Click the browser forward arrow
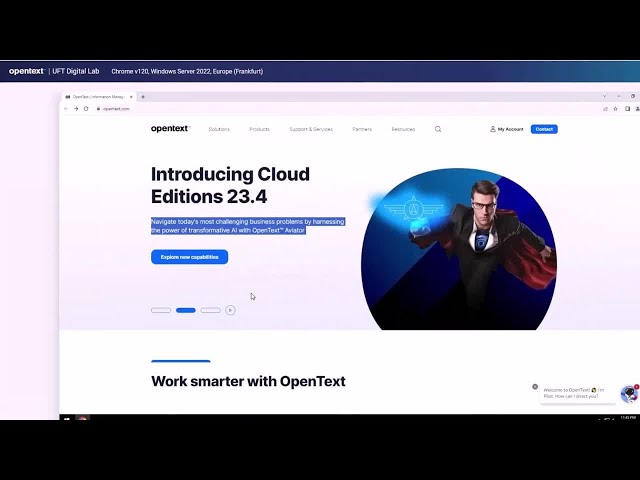This screenshot has width=640, height=480. 76,109
